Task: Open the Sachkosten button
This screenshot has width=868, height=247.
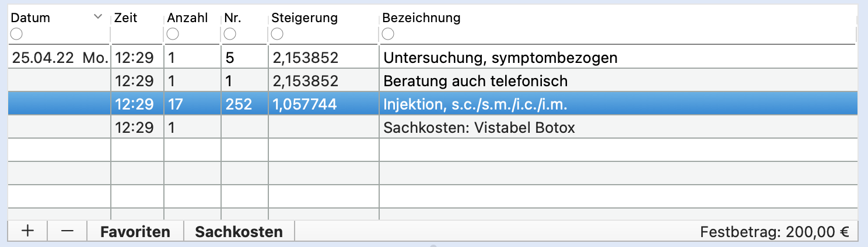Action: 239,231
